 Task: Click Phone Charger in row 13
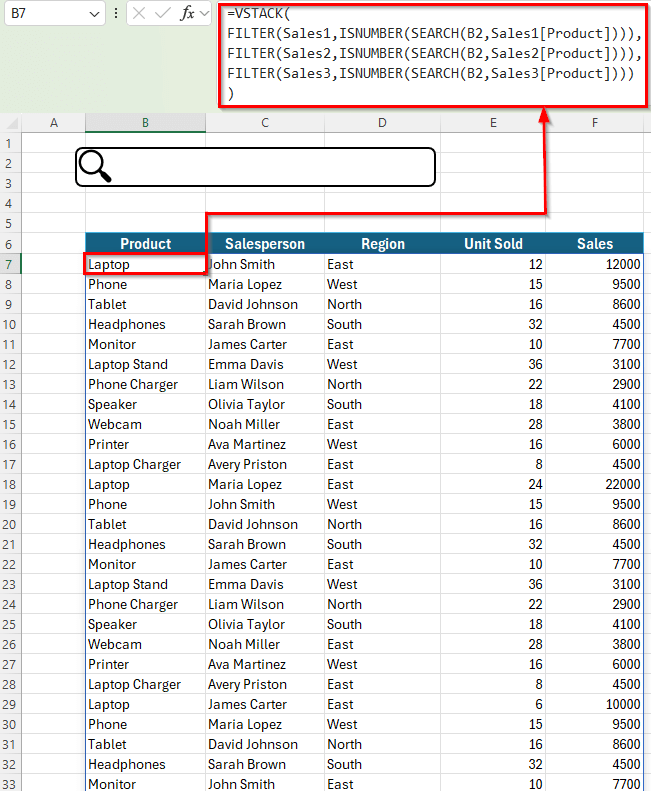point(145,384)
